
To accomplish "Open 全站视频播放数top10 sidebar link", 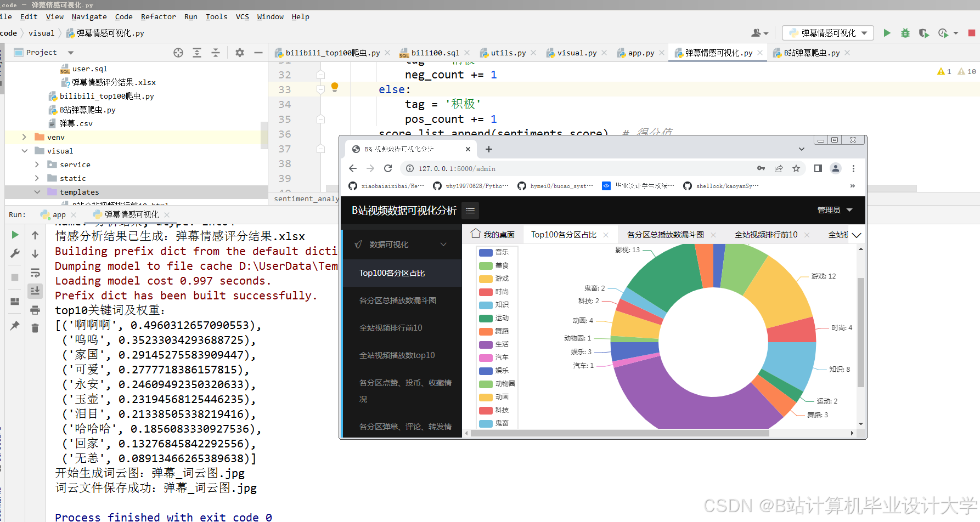I will [397, 355].
